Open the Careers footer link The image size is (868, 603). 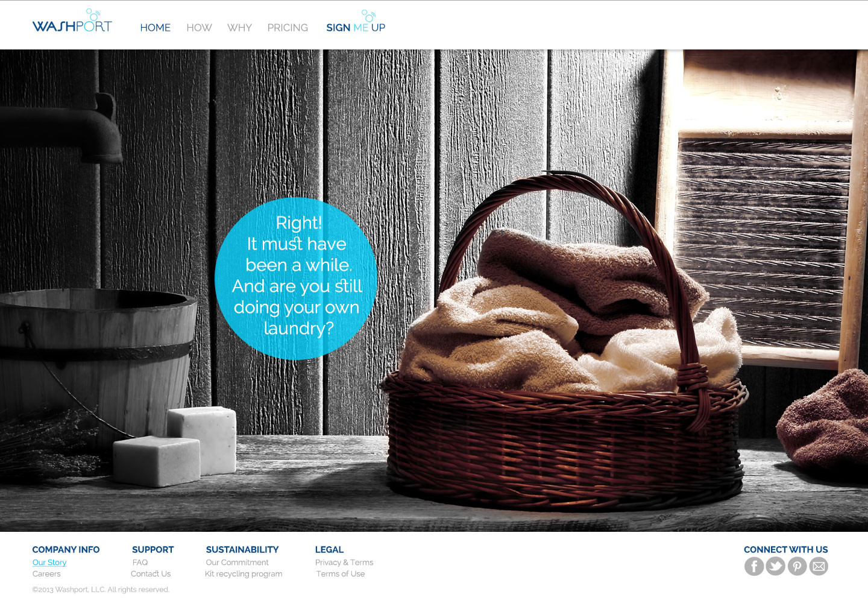[46, 573]
